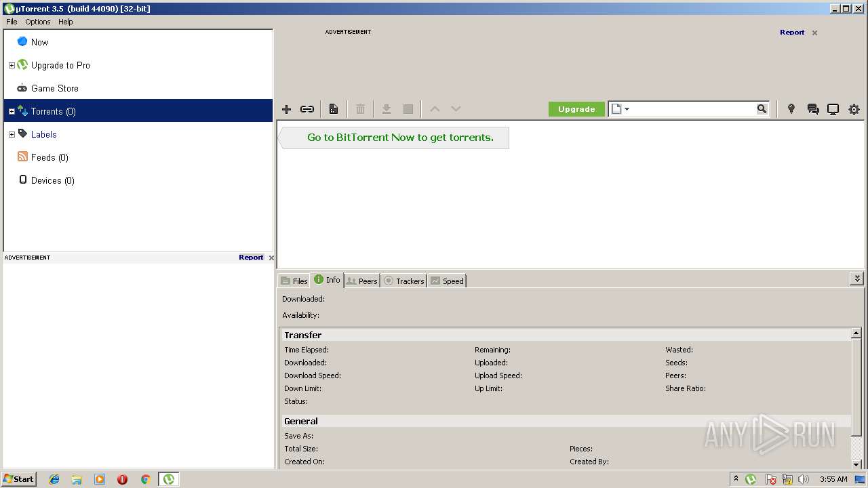The image size is (868, 488).
Task: Click the search magnifier icon
Action: [762, 109]
